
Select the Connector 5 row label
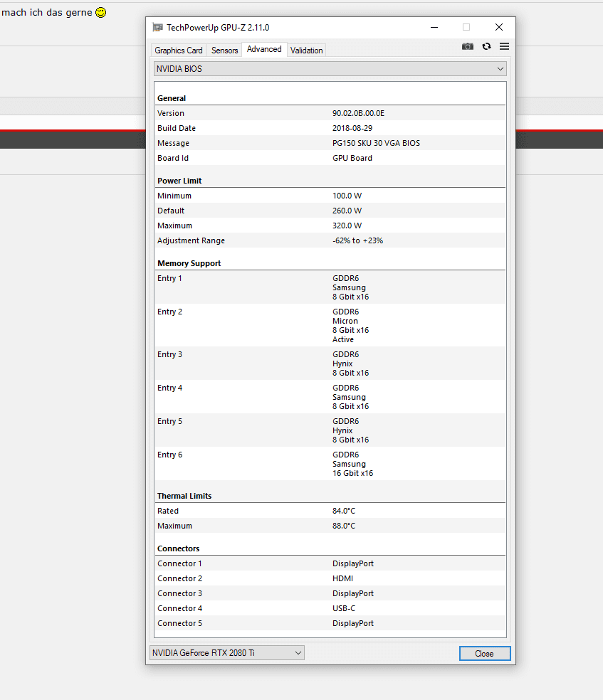(179, 624)
